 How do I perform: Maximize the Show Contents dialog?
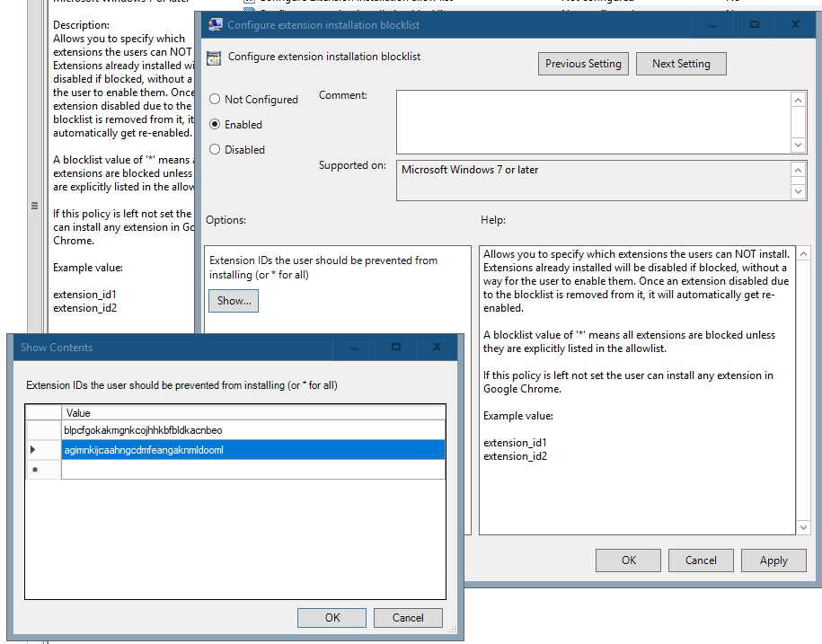pos(396,347)
